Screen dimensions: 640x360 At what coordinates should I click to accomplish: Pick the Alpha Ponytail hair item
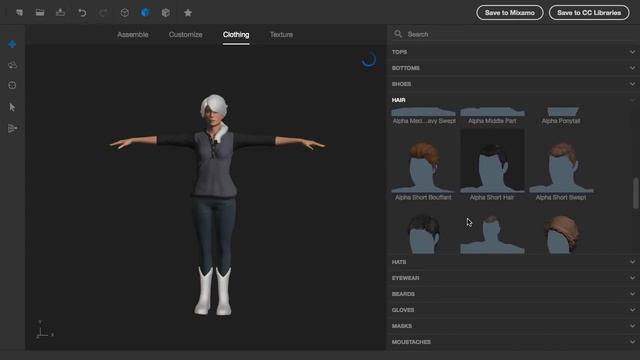tap(561, 116)
